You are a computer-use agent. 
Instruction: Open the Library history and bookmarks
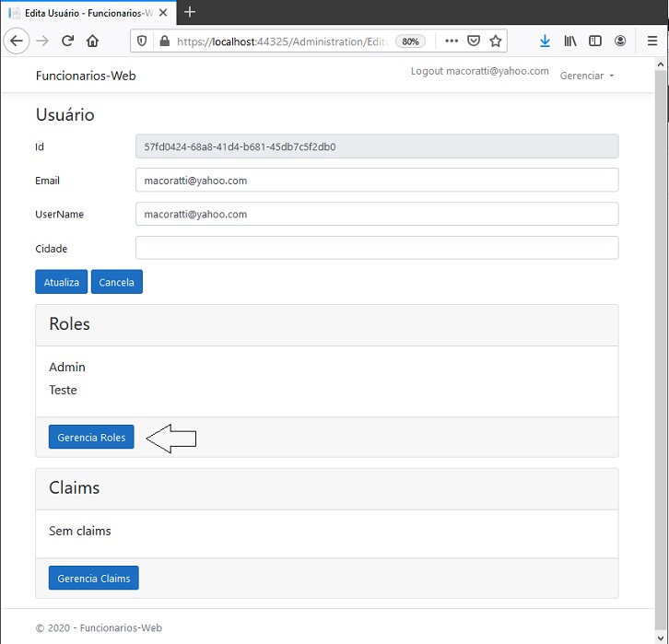click(570, 41)
